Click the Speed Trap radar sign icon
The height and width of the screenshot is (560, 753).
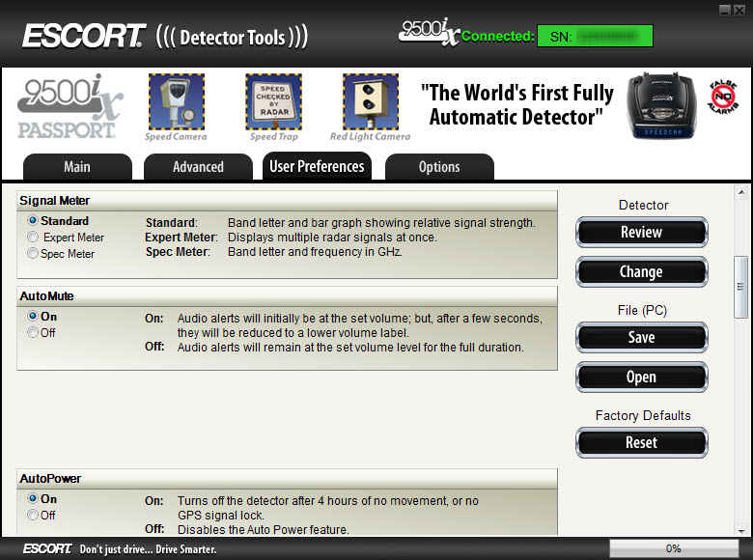(273, 101)
